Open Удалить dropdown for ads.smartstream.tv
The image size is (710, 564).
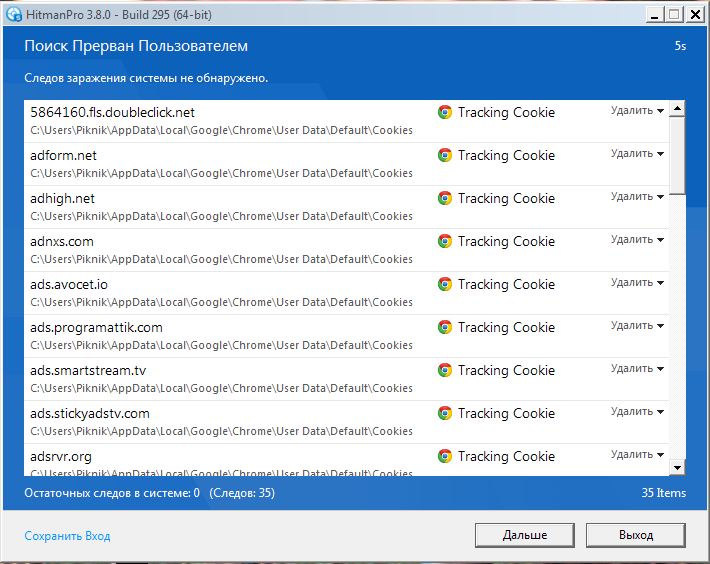pos(637,368)
